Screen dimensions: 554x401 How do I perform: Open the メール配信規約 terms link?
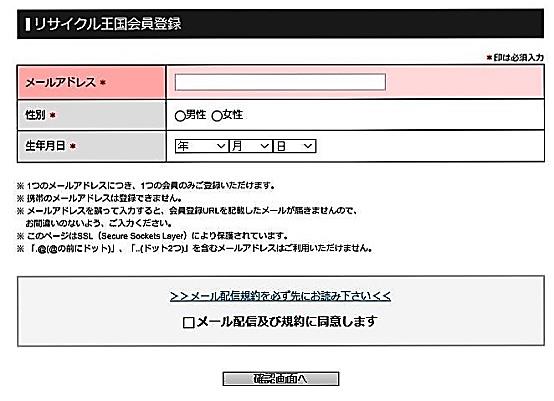pyautogui.click(x=280, y=296)
